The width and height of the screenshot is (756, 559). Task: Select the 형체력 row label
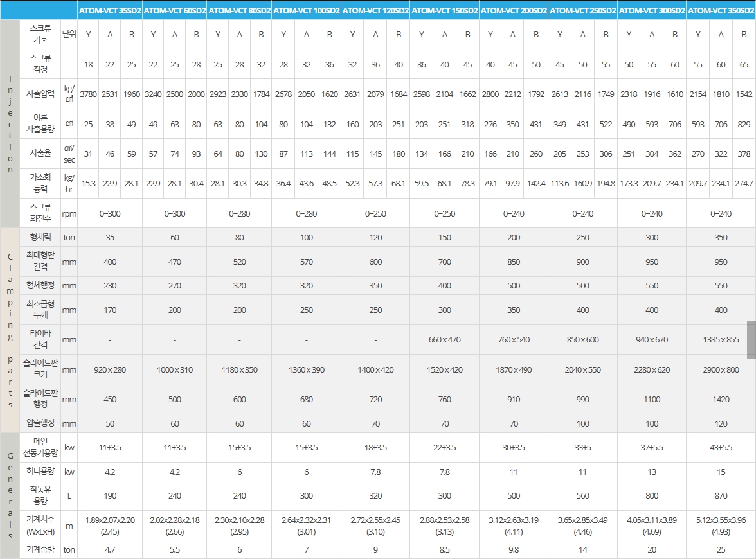tap(40, 237)
